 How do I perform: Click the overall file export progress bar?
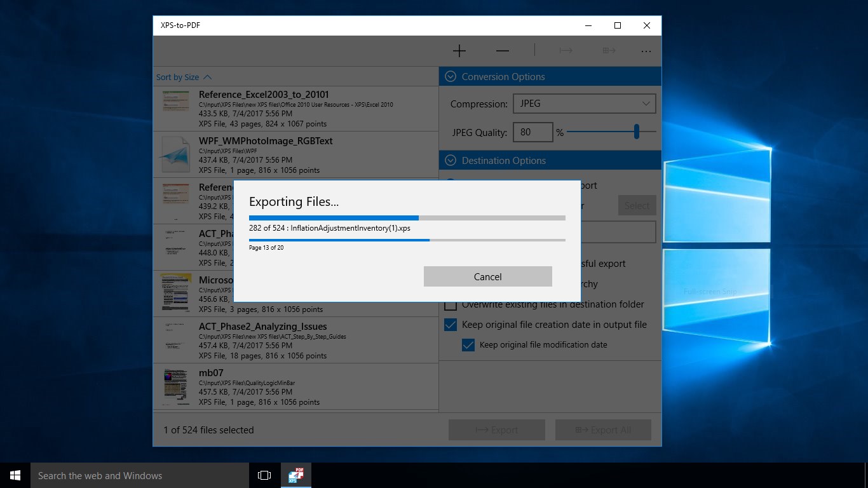[407, 218]
